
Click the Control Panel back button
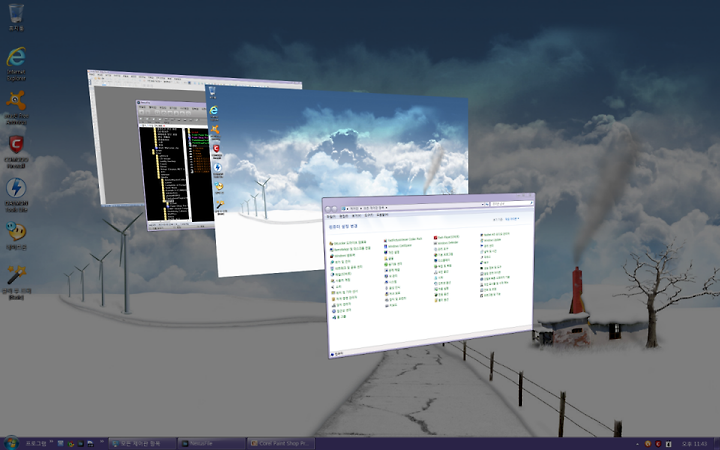click(x=328, y=209)
